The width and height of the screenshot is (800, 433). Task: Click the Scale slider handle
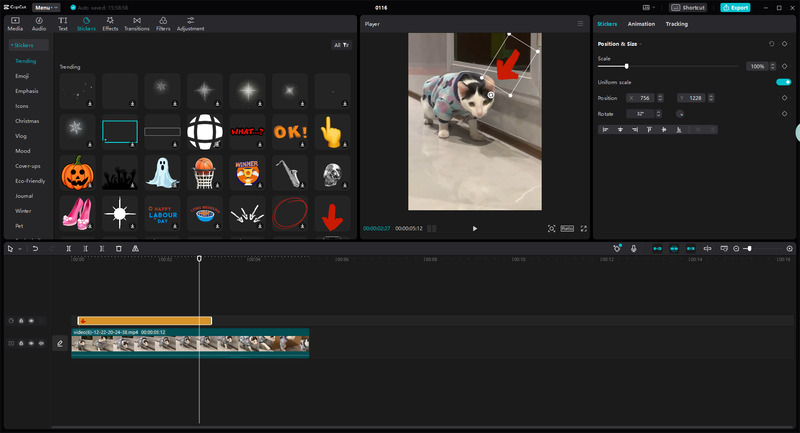pyautogui.click(x=627, y=66)
